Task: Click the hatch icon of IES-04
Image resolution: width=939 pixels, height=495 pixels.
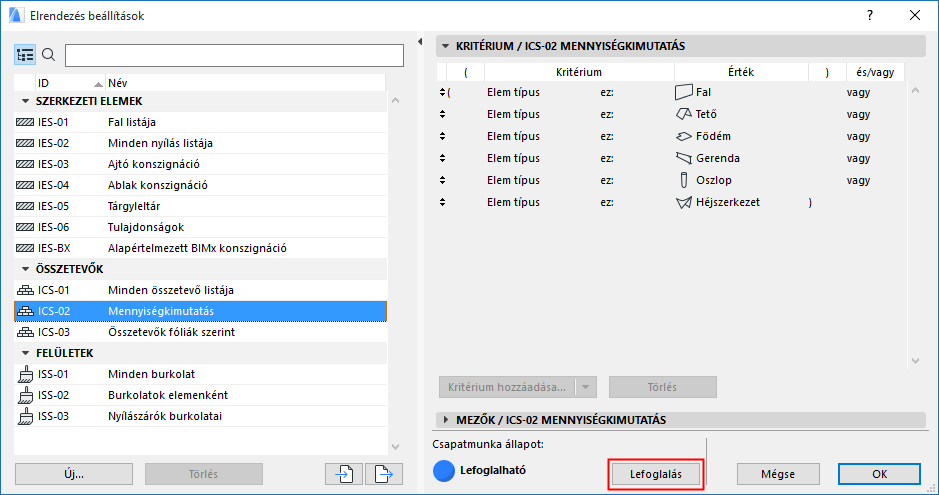Action: point(25,185)
